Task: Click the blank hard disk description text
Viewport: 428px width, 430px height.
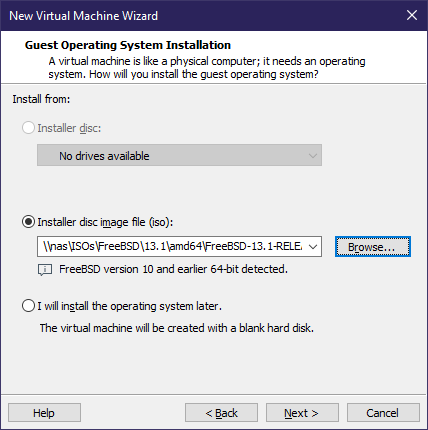Action: (177, 328)
